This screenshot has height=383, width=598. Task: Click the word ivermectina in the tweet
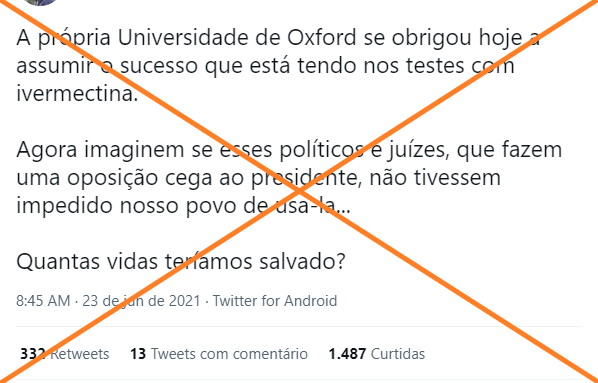[77, 93]
